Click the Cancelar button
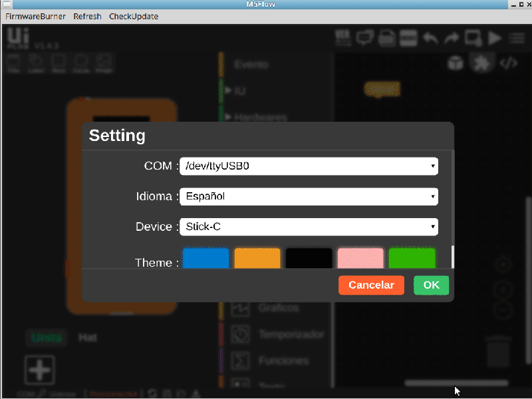Image resolution: width=532 pixels, height=399 pixels. (x=371, y=285)
